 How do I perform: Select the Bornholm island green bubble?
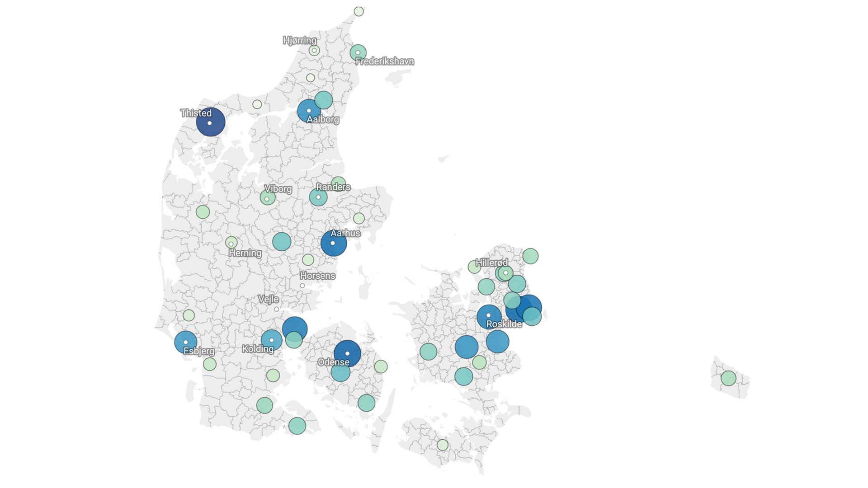pyautogui.click(x=728, y=378)
